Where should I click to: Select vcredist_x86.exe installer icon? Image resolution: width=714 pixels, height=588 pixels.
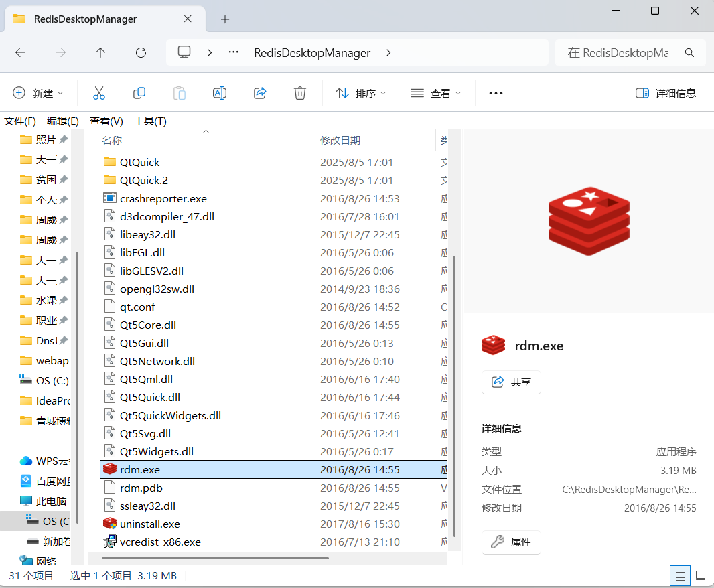[110, 542]
